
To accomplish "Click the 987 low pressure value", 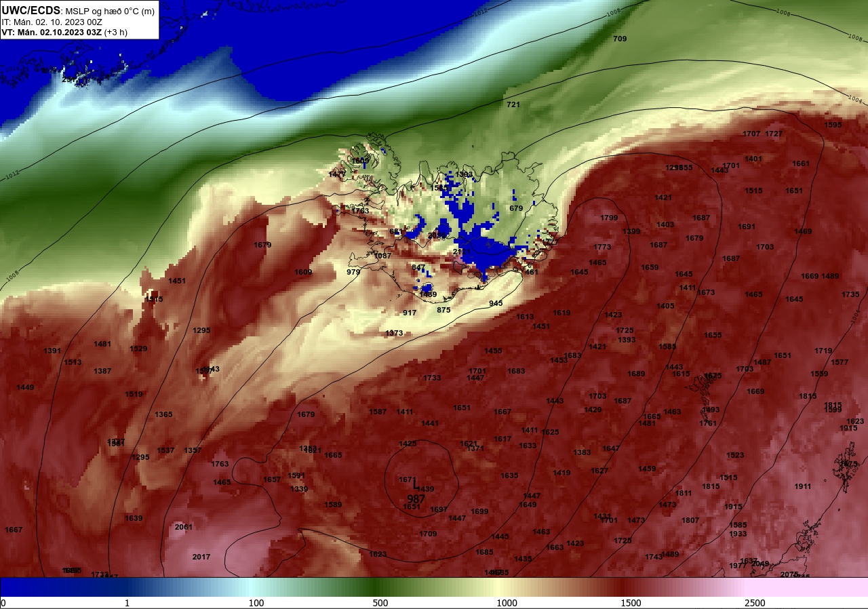I will (416, 499).
